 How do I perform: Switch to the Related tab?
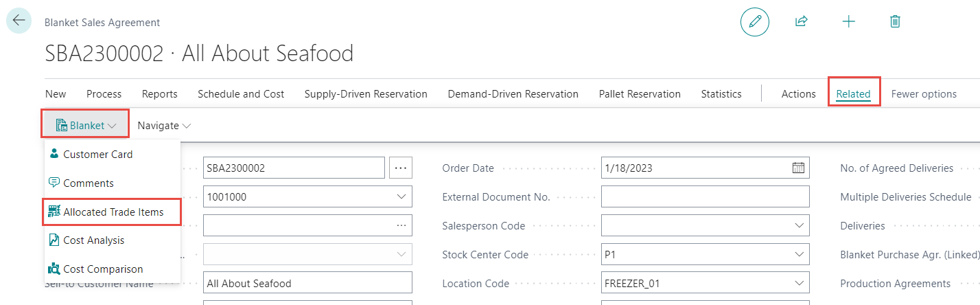tap(853, 94)
